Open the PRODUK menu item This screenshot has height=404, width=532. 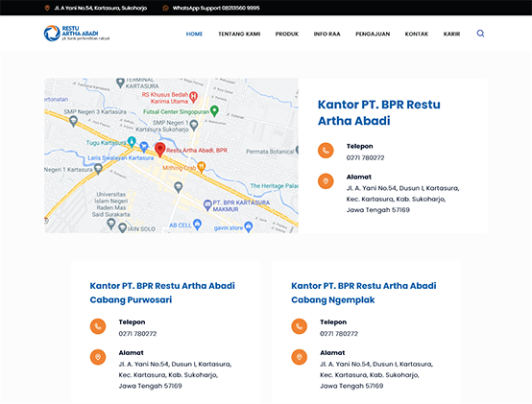(x=287, y=34)
